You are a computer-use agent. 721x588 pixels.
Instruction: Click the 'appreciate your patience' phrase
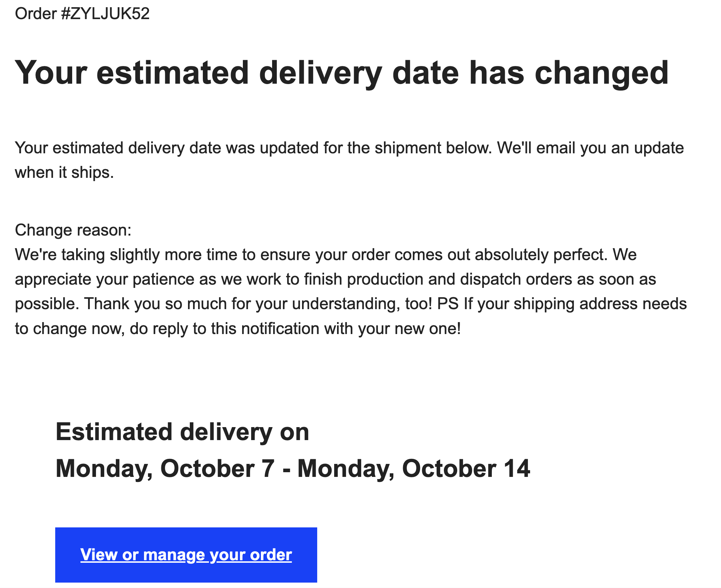(x=105, y=279)
